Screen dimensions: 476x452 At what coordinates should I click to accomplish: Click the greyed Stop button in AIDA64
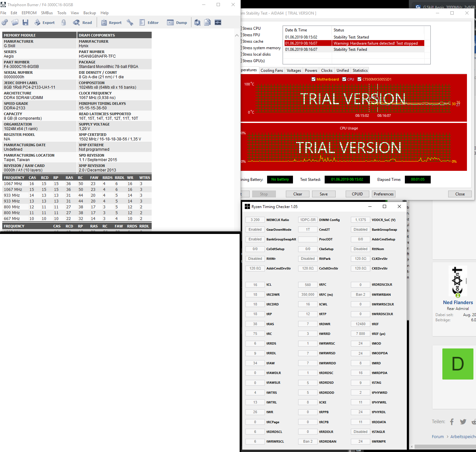(264, 194)
